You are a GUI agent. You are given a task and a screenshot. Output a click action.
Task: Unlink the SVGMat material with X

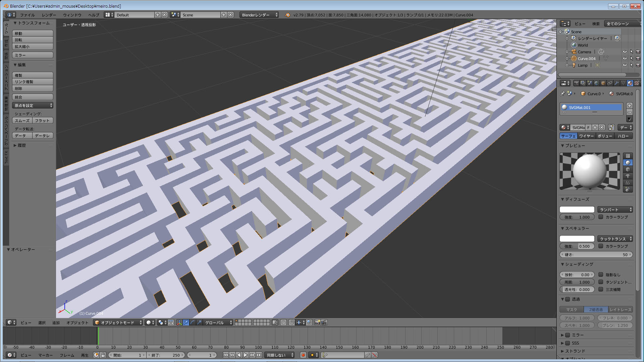coord(602,127)
